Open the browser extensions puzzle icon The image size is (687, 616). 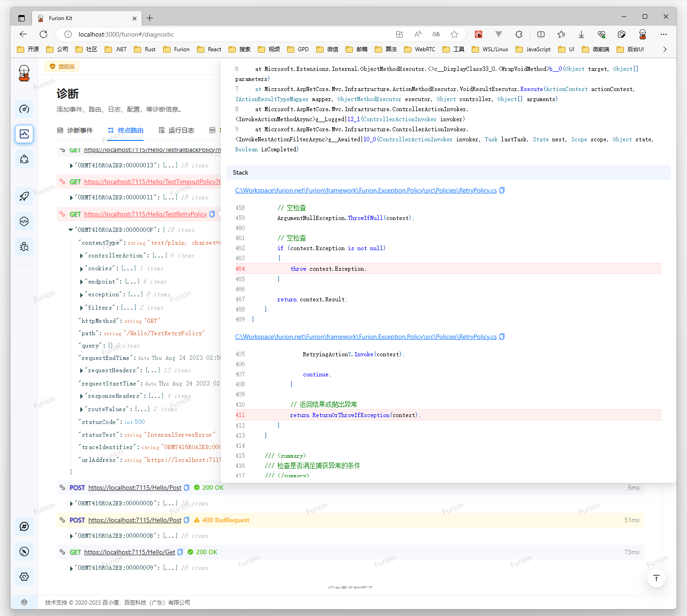click(519, 34)
